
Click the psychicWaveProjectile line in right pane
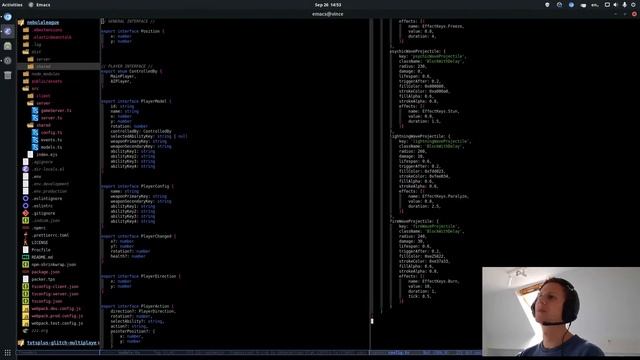418,51
